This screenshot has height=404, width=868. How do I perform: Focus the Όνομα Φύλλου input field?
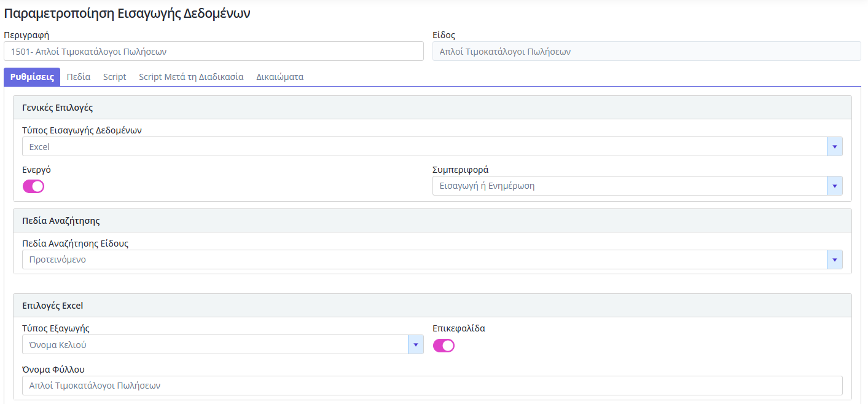point(432,386)
